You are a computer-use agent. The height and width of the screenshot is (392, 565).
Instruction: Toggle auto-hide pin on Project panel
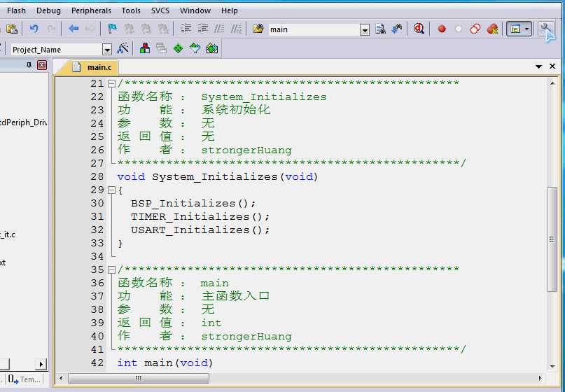29,65
